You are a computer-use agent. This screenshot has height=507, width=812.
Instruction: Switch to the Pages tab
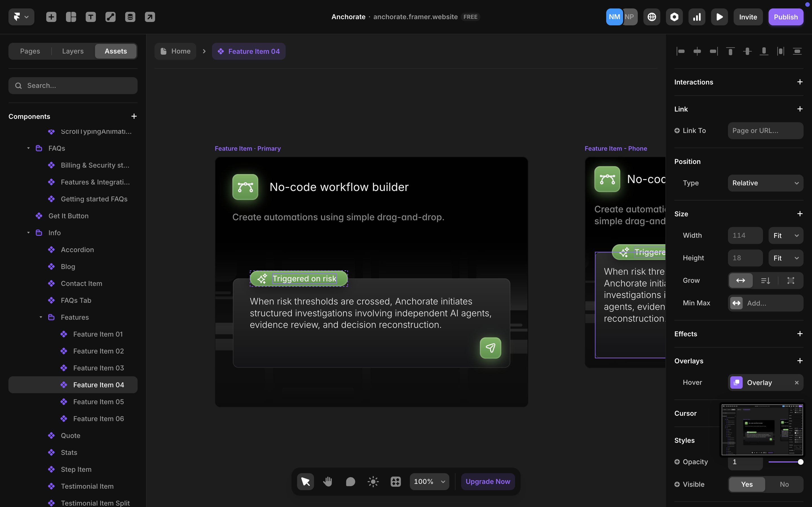point(30,51)
